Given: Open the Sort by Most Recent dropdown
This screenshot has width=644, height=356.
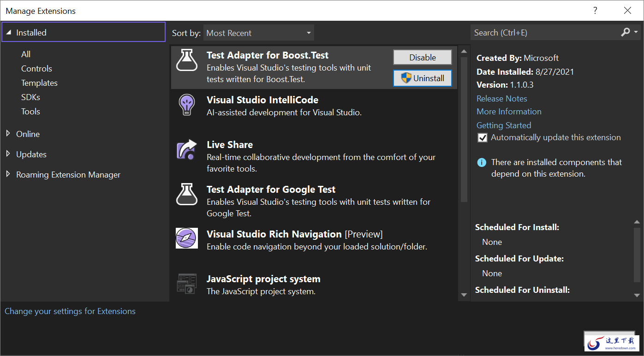Looking at the screenshot, I should point(259,33).
